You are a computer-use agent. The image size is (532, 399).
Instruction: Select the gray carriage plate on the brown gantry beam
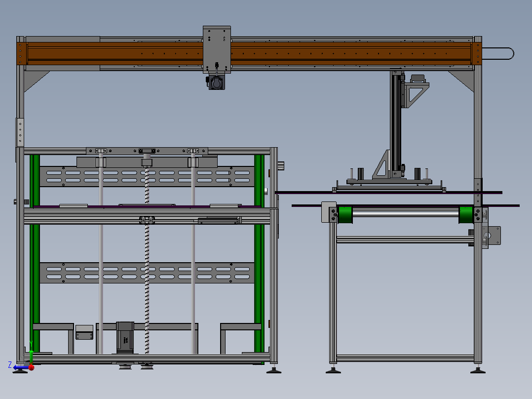(x=217, y=49)
